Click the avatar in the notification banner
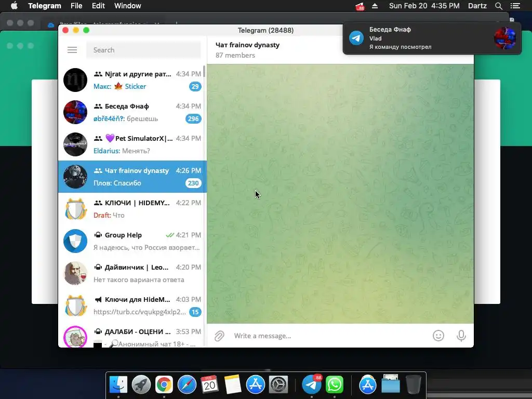This screenshot has height=399, width=532. (505, 38)
